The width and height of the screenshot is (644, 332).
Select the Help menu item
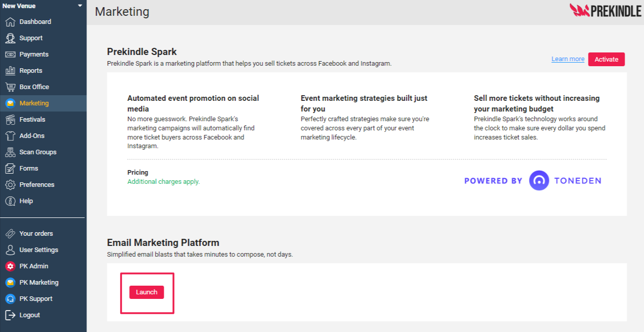coord(26,201)
